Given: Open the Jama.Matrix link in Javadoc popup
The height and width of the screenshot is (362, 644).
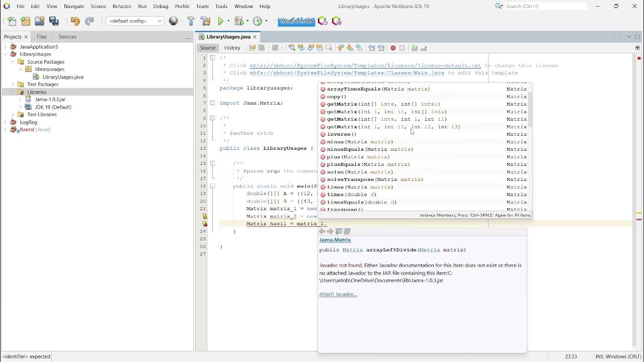Looking at the screenshot, I should pos(335,240).
